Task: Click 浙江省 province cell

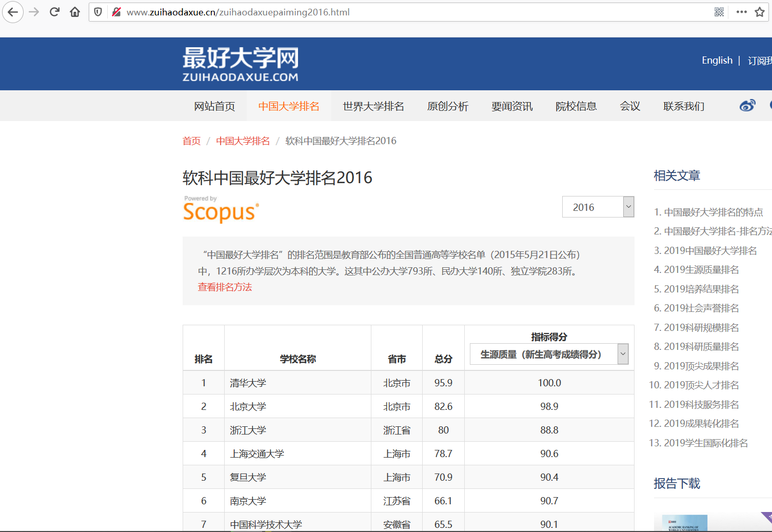Action: coord(397,430)
